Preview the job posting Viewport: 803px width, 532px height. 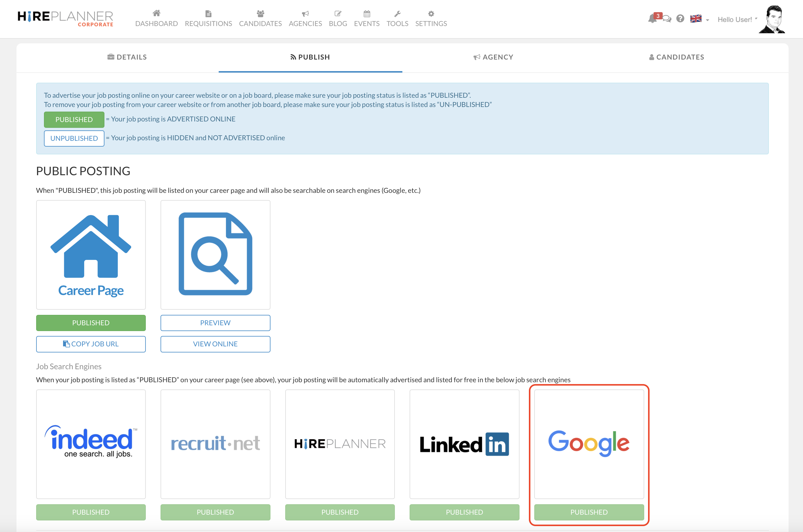[215, 323]
